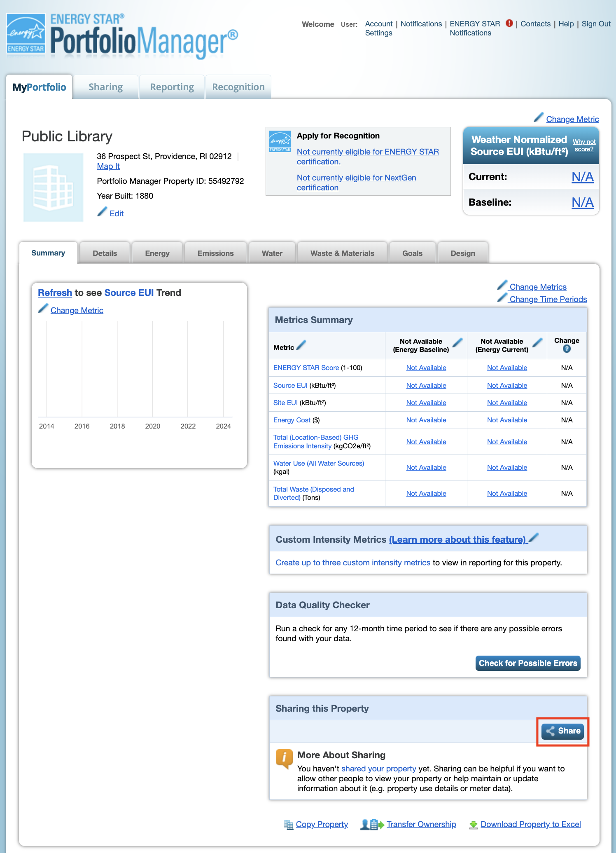Click current Not Available for Energy Cost
616x853 pixels.
507,420
